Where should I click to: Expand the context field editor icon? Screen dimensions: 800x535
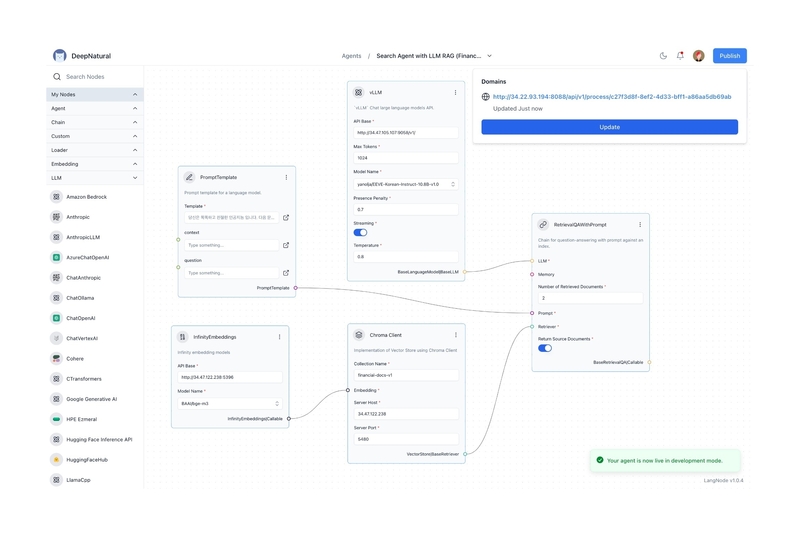coord(286,245)
